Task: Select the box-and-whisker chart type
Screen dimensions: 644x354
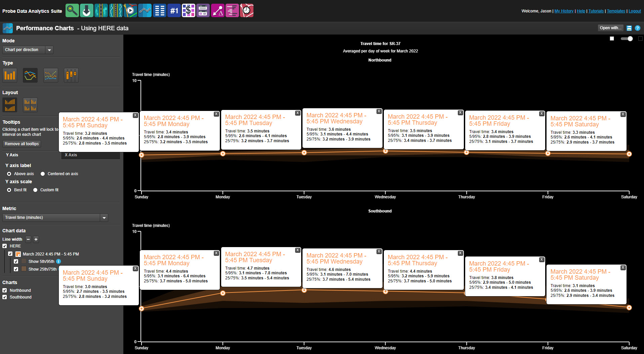Action: (71, 75)
